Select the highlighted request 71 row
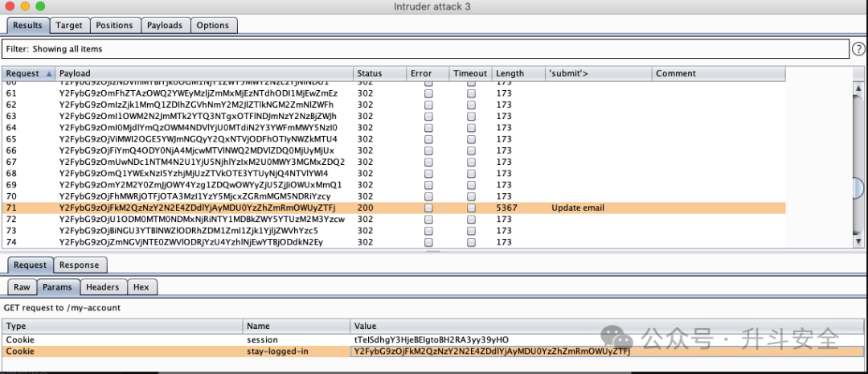Image resolution: width=868 pixels, height=374 pixels. point(394,208)
